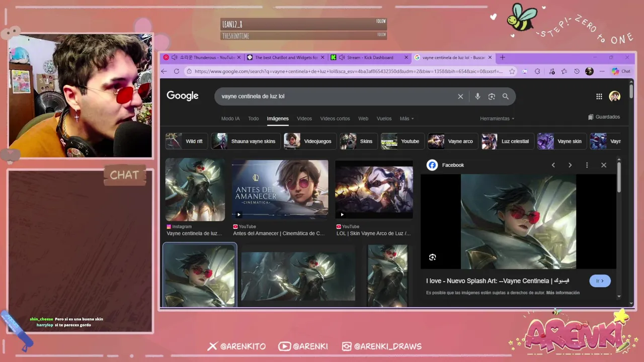Select the Videos search tab

coord(304,119)
